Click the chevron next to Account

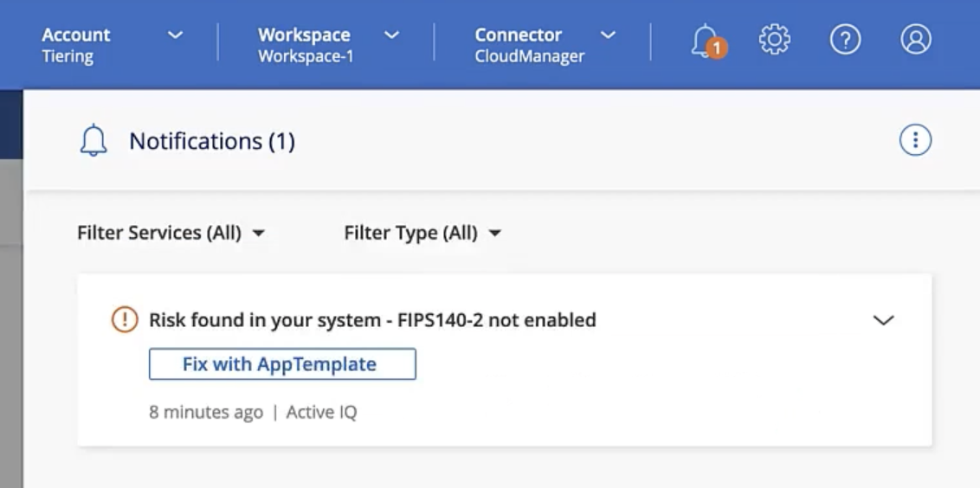point(175,35)
